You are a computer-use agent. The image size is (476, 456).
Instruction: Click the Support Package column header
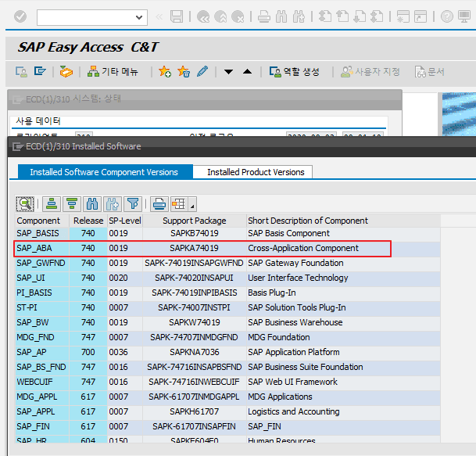coord(194,221)
